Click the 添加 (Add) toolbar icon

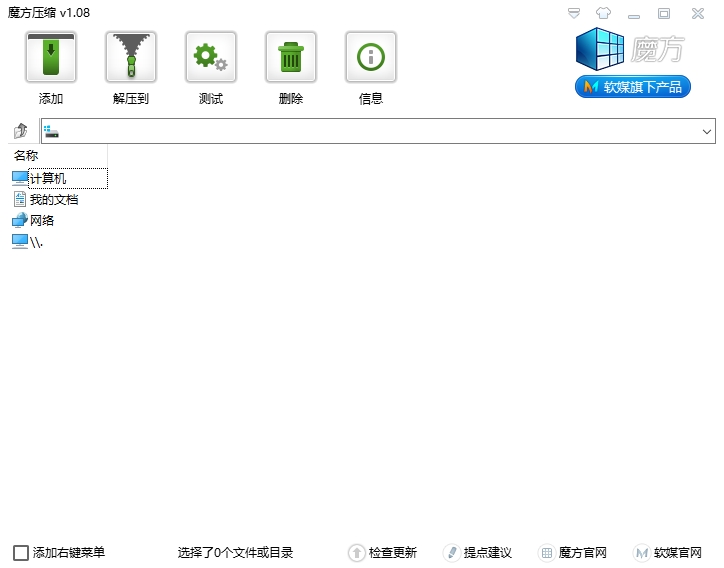(51, 57)
